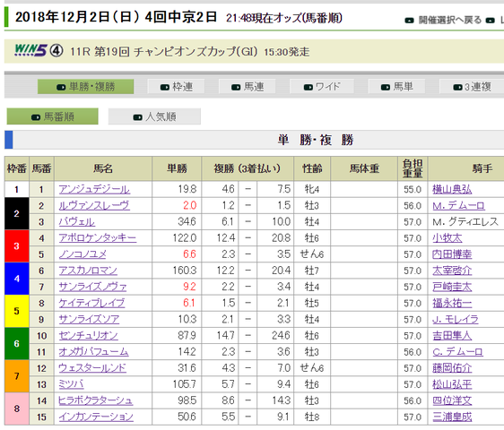Open jockey J. モレイラ link
Viewport: 504px width, 430px height.
[456, 320]
